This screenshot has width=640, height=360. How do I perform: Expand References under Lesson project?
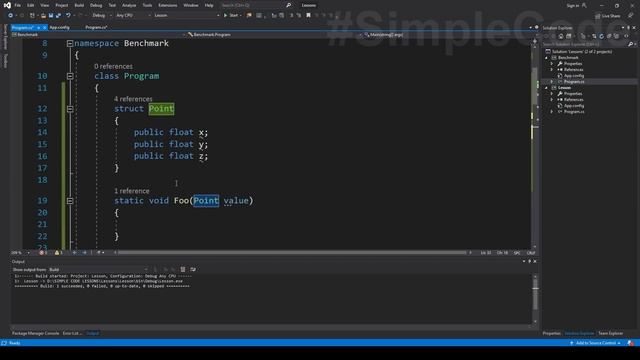[551, 100]
